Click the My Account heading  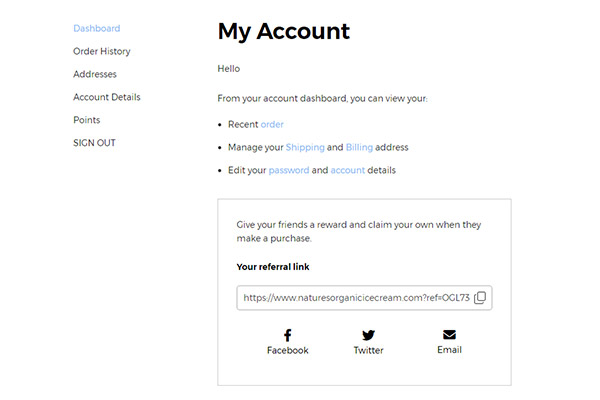point(284,31)
